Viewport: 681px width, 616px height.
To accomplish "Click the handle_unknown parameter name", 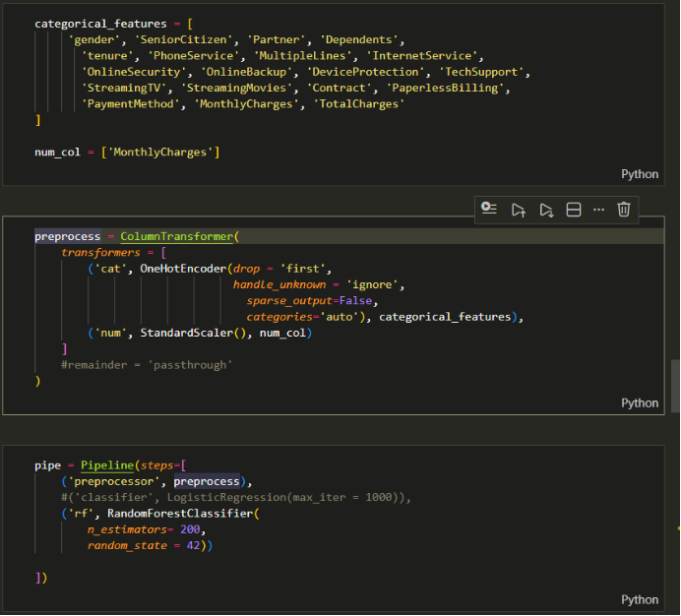I will tap(279, 285).
